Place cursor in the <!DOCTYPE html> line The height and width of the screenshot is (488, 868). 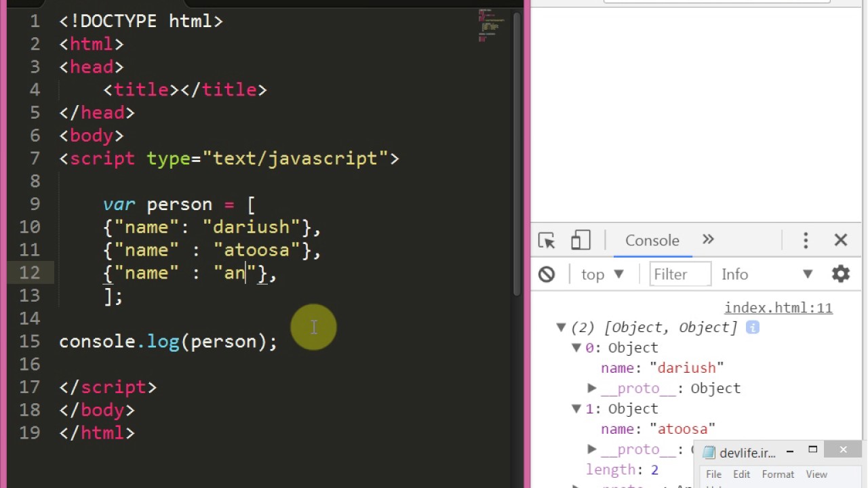(141, 22)
